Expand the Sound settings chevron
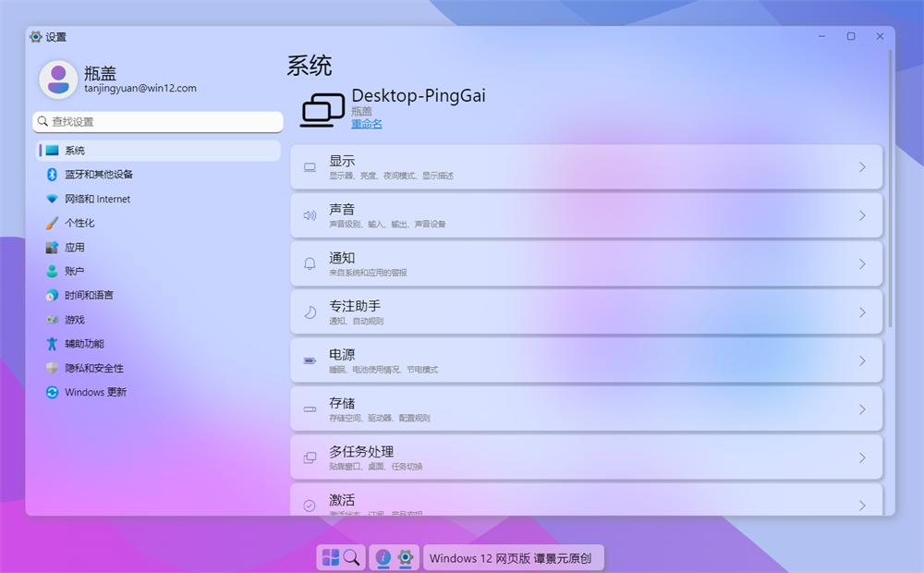The width and height of the screenshot is (924, 573). (x=862, y=215)
